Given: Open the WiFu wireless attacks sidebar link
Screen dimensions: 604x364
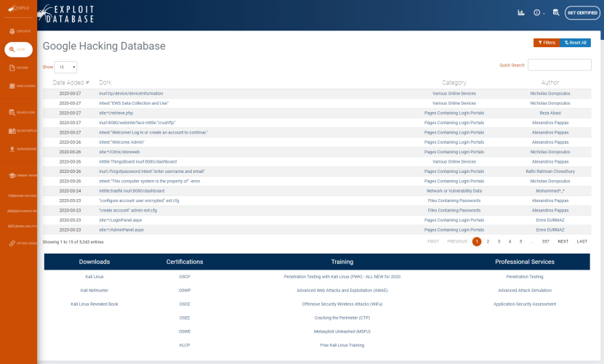Looking at the screenshot, I should click(x=23, y=226).
